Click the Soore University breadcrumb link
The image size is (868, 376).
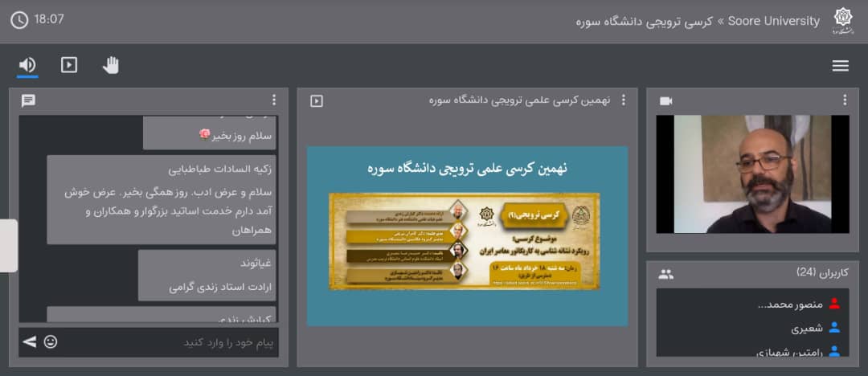coord(774,21)
